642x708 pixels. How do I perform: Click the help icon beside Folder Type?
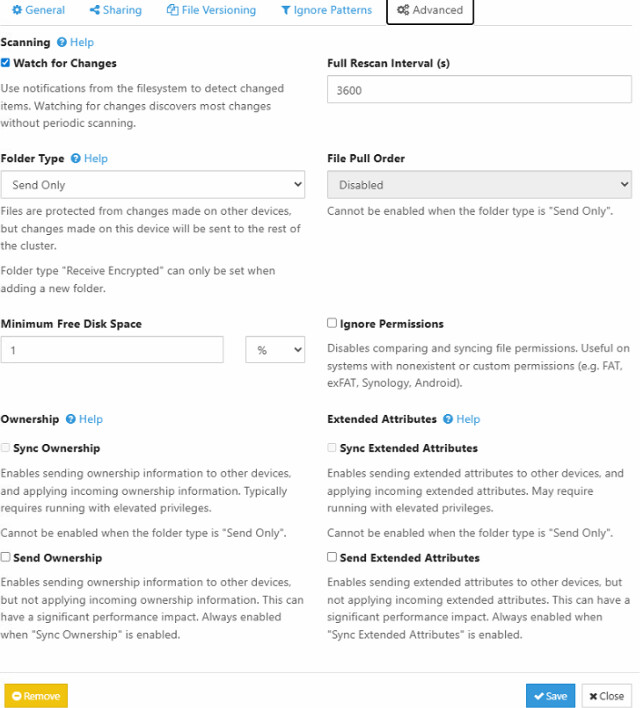click(76, 159)
